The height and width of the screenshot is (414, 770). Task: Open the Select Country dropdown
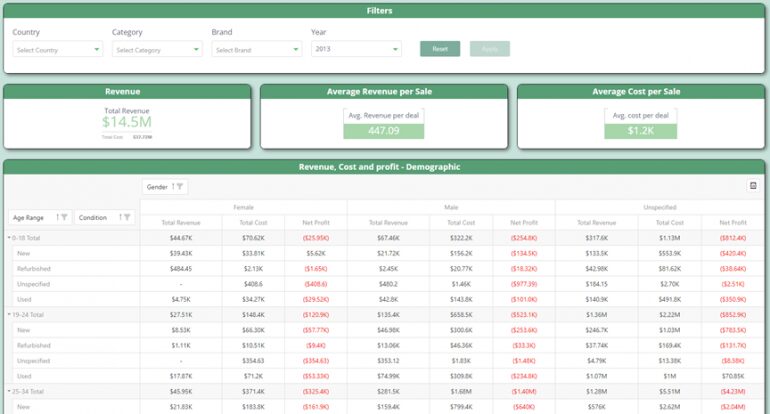point(57,49)
